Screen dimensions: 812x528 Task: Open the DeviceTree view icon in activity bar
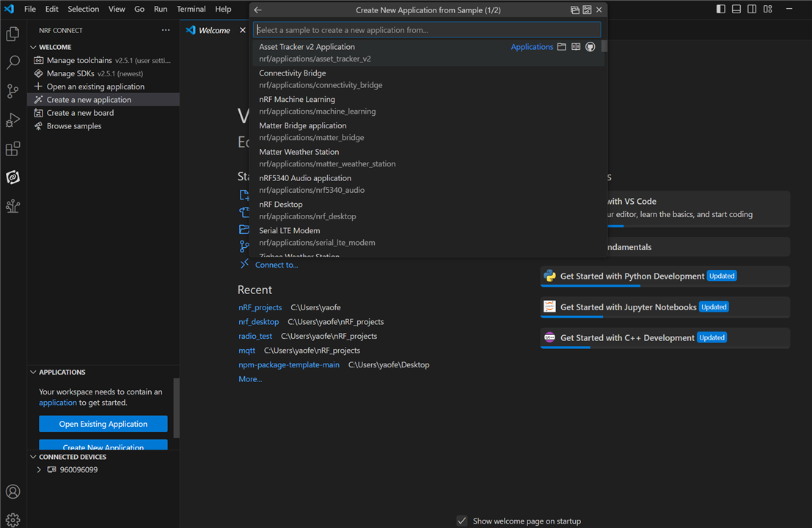tap(13, 207)
